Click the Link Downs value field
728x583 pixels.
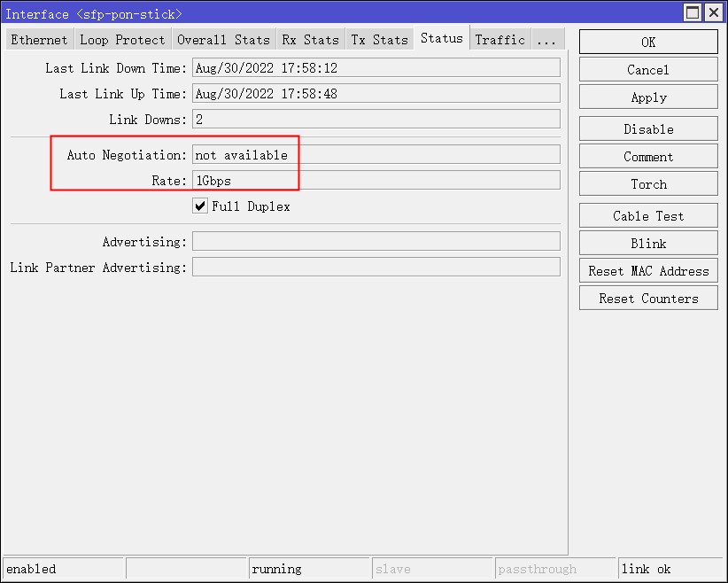pyautogui.click(x=376, y=119)
